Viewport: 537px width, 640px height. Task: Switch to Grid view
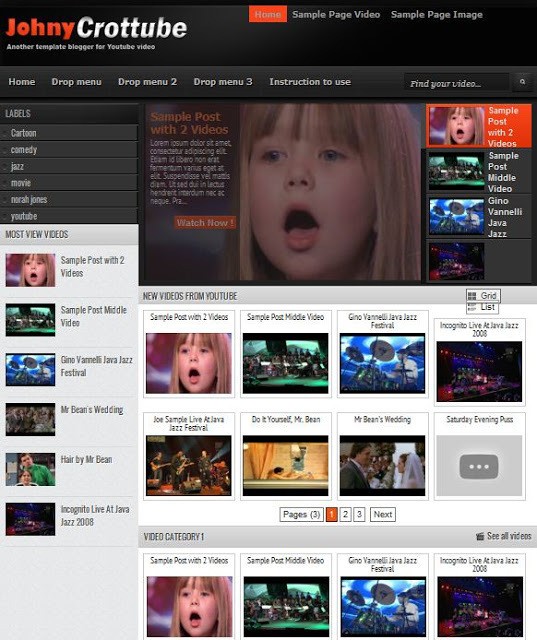click(483, 296)
